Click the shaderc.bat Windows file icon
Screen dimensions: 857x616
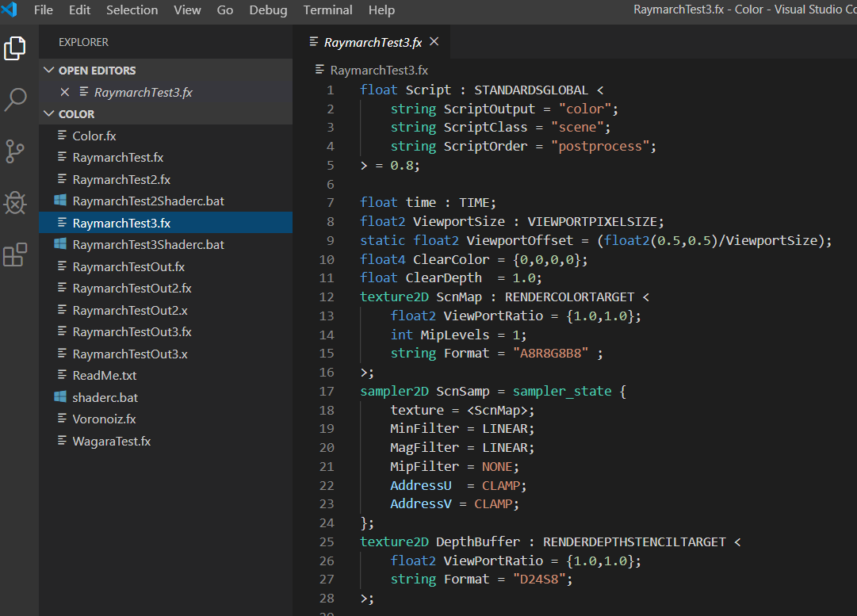tap(61, 397)
